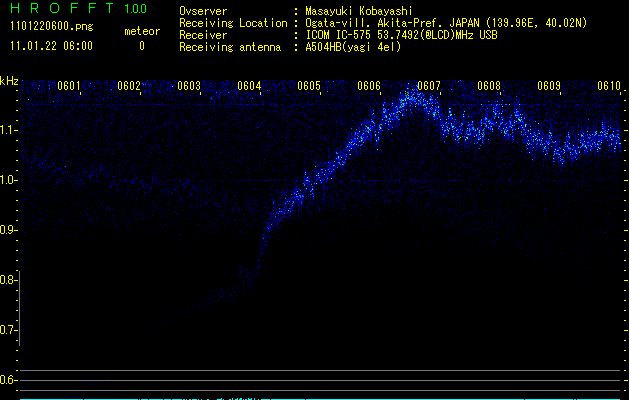The height and width of the screenshot is (400, 629).
Task: Click the 0604 time marker
Action: (x=249, y=86)
